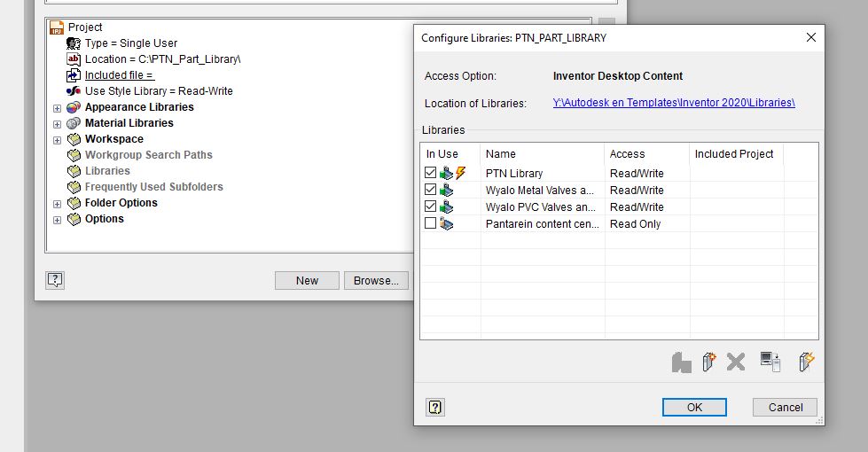This screenshot has width=868, height=452.
Task: Click the Included Project column header
Action: pos(736,154)
